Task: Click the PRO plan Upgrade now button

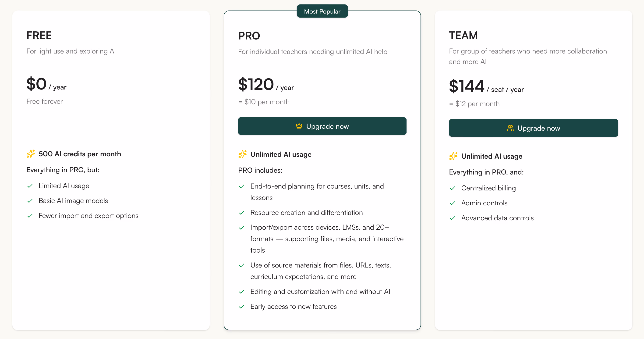Action: 322,126
